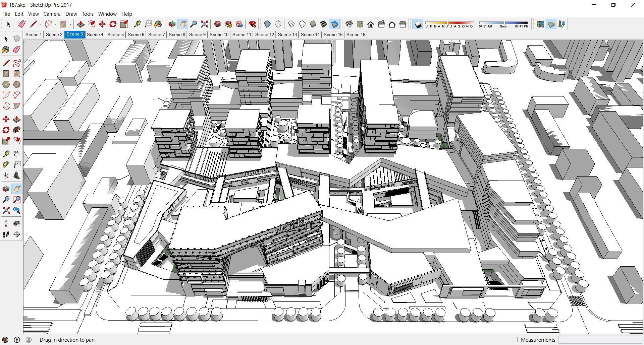Open 3D Warehouse from the top toolbar

coord(217,24)
